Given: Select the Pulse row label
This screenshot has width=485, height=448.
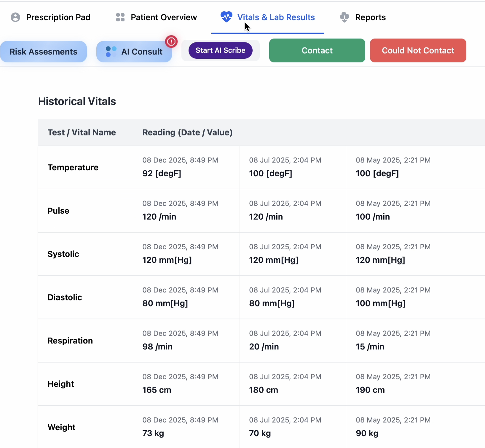Looking at the screenshot, I should click(x=58, y=211).
